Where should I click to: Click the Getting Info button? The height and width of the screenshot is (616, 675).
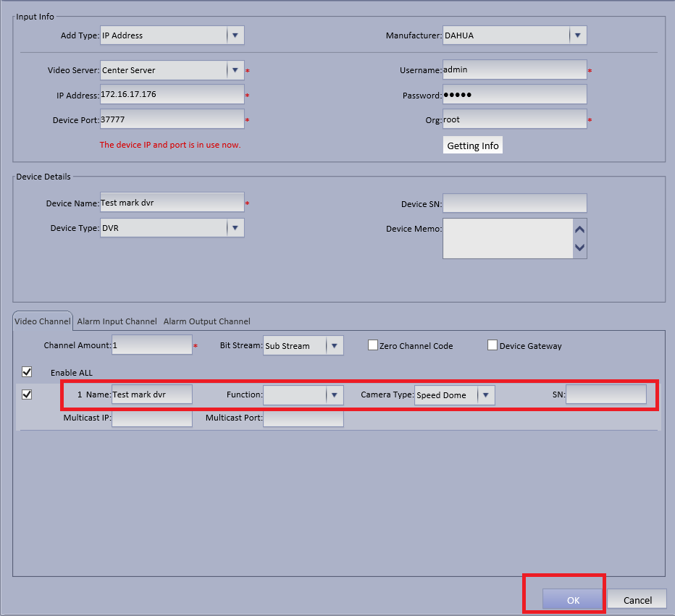point(473,145)
